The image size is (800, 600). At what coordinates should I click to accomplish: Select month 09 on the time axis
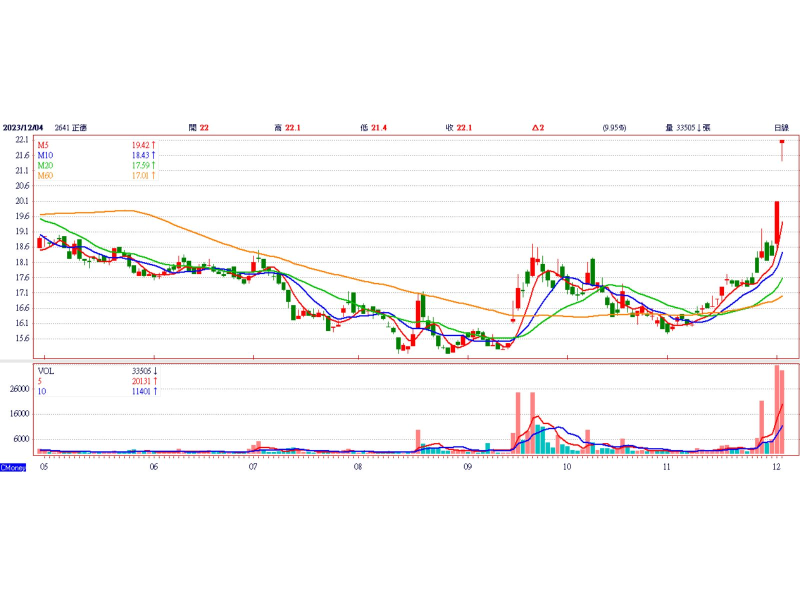pos(468,467)
